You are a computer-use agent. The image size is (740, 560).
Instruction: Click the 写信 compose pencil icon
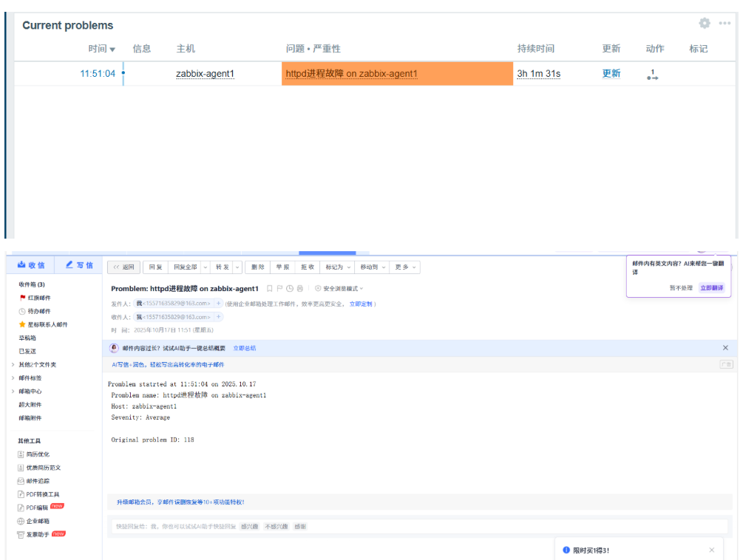69,264
